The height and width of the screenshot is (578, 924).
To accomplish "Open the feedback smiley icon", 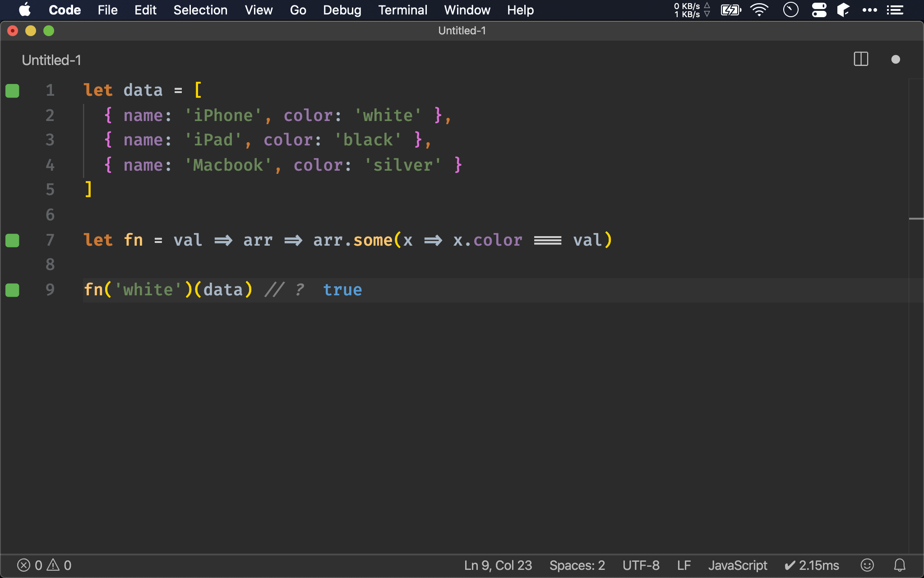I will click(x=867, y=565).
